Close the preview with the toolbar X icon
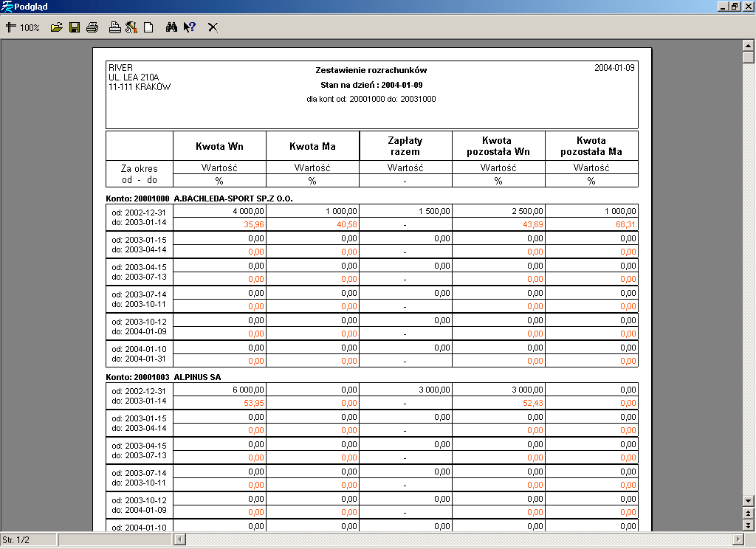756x549 pixels. 213,27
